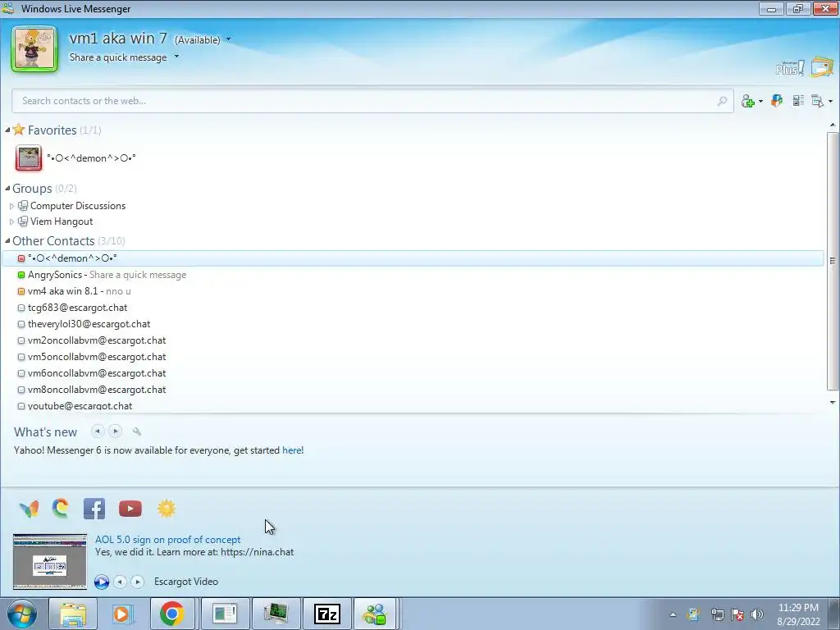This screenshot has height=630, width=840.
Task: Click the Messenger taskbar button
Action: pos(374,614)
